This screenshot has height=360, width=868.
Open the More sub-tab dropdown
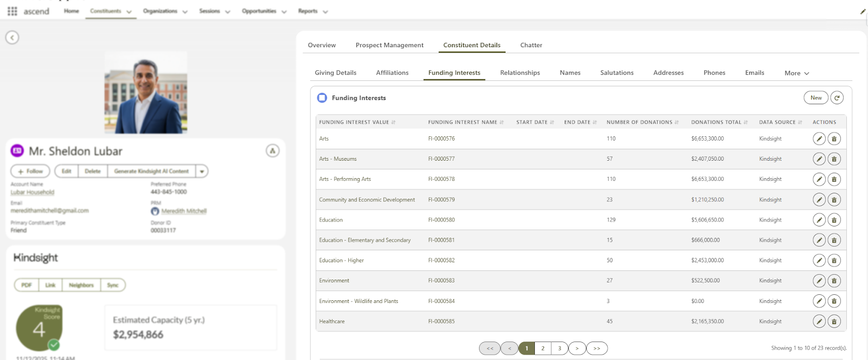pyautogui.click(x=796, y=73)
